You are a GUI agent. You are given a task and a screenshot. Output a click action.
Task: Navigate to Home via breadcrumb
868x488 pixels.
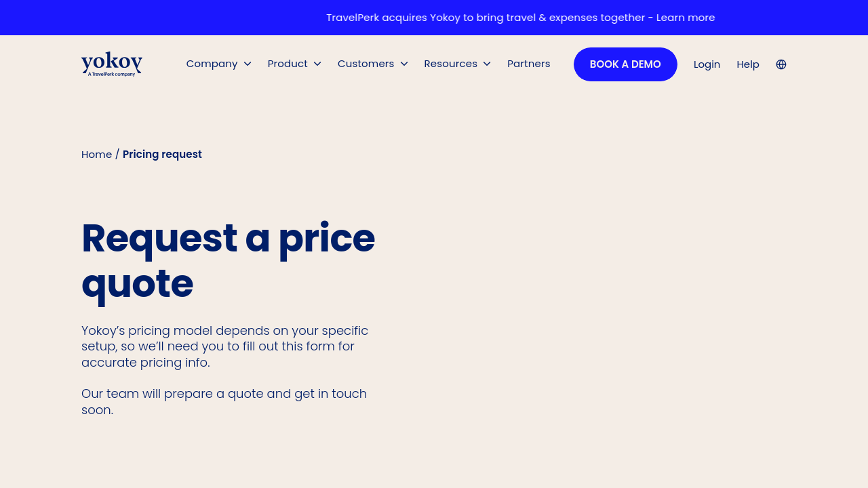click(x=96, y=155)
